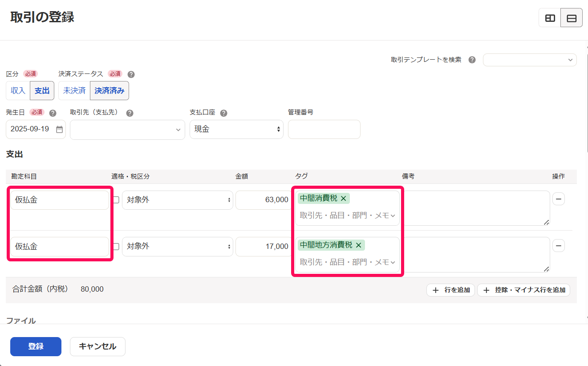Click the 63,000 amount field
This screenshot has height=366, width=588.
pos(264,200)
